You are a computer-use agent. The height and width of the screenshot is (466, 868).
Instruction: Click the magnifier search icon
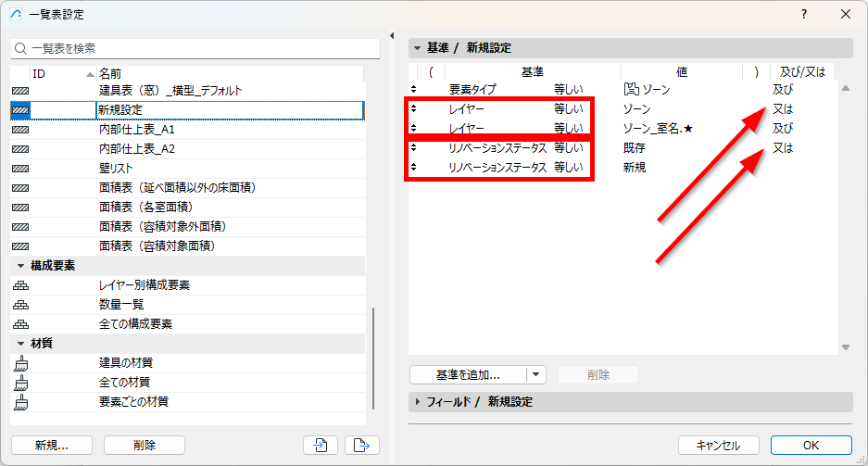20,49
